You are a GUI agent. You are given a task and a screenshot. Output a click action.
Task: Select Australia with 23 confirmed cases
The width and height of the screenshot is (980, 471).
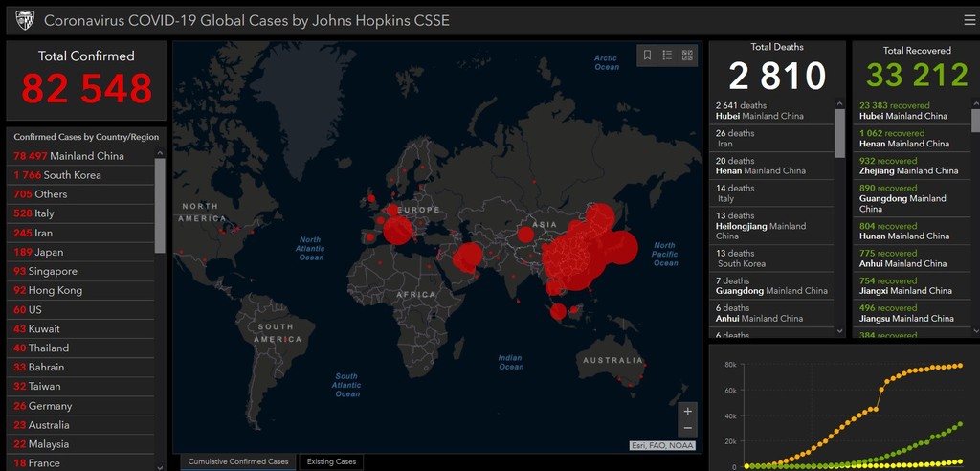(x=80, y=425)
